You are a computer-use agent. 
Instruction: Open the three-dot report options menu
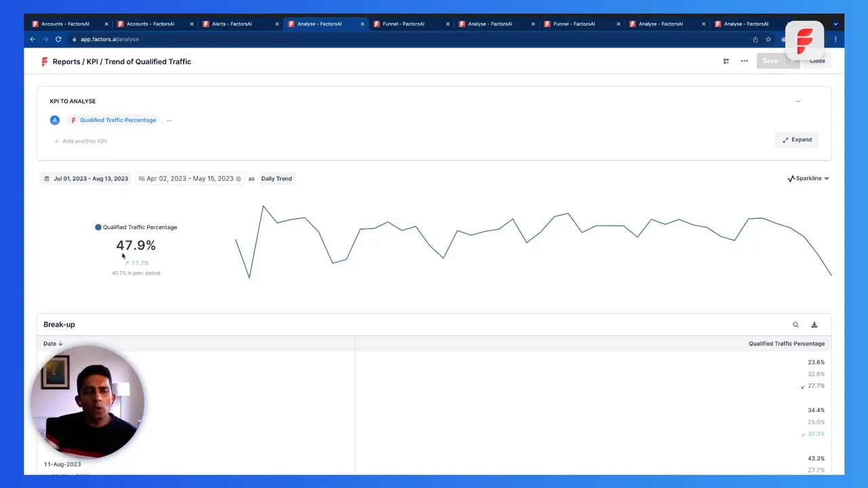[x=744, y=61]
